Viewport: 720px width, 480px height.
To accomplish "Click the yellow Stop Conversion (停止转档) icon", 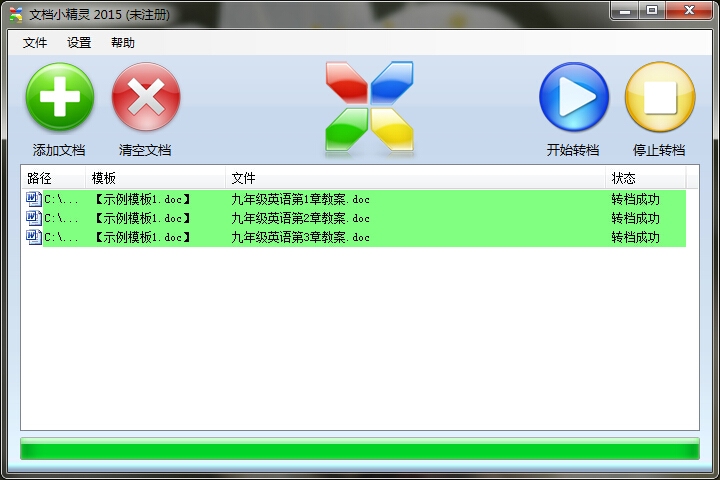I will [660, 96].
